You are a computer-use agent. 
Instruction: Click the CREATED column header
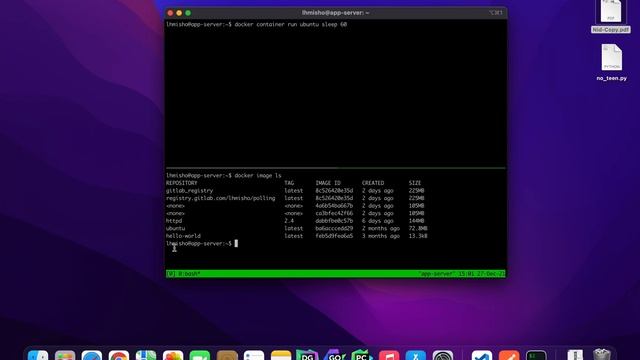tap(373, 183)
